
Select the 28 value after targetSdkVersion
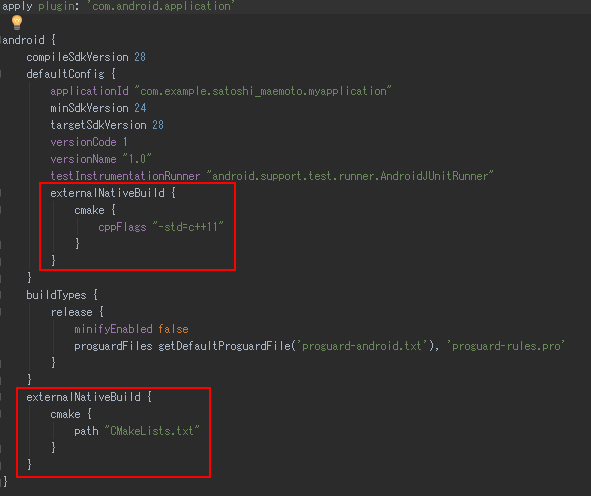[x=158, y=125]
